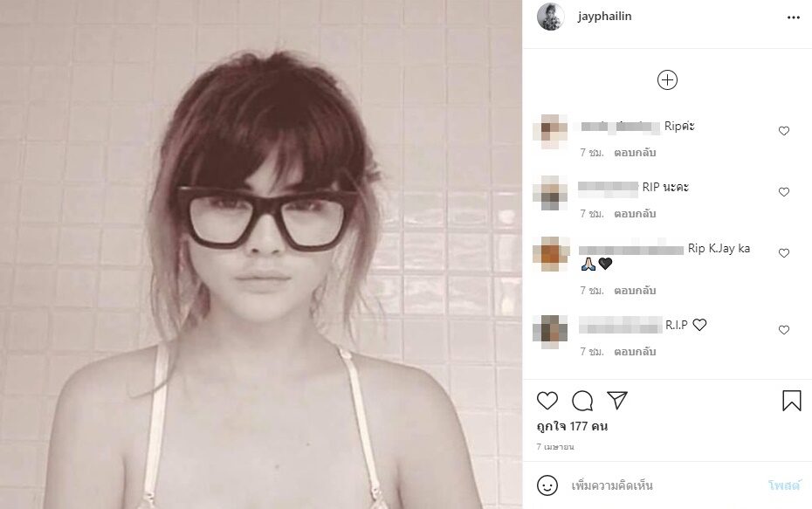This screenshot has height=509, width=812.
Task: Share the post with the paper plane icon
Action: [x=617, y=400]
